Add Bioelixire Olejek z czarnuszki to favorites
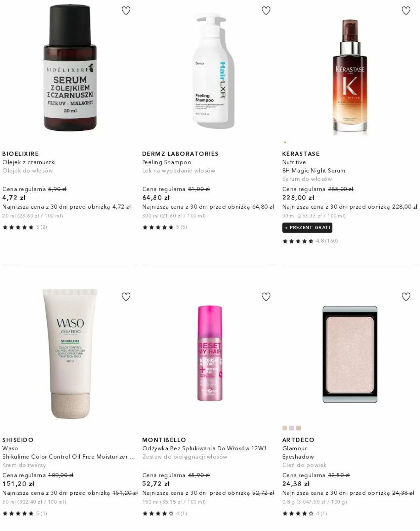Screen dimensions: 420x531 pos(126,11)
